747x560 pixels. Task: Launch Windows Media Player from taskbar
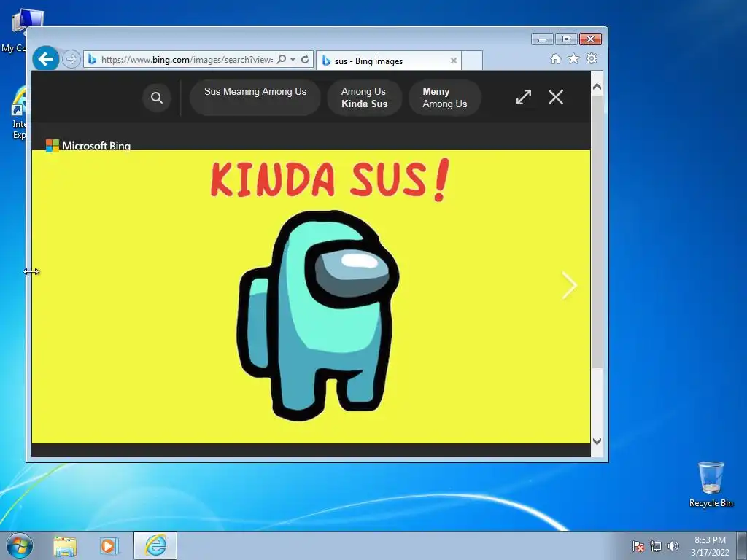click(x=109, y=545)
